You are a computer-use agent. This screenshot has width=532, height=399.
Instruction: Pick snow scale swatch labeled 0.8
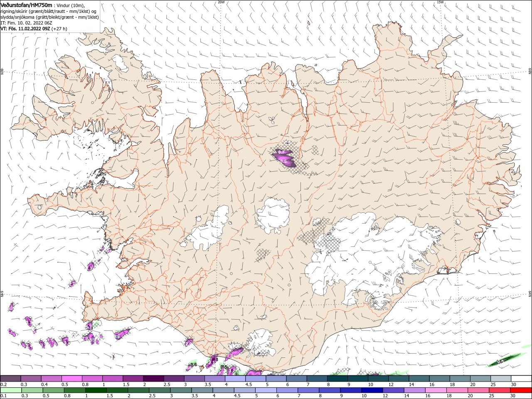click(92, 379)
